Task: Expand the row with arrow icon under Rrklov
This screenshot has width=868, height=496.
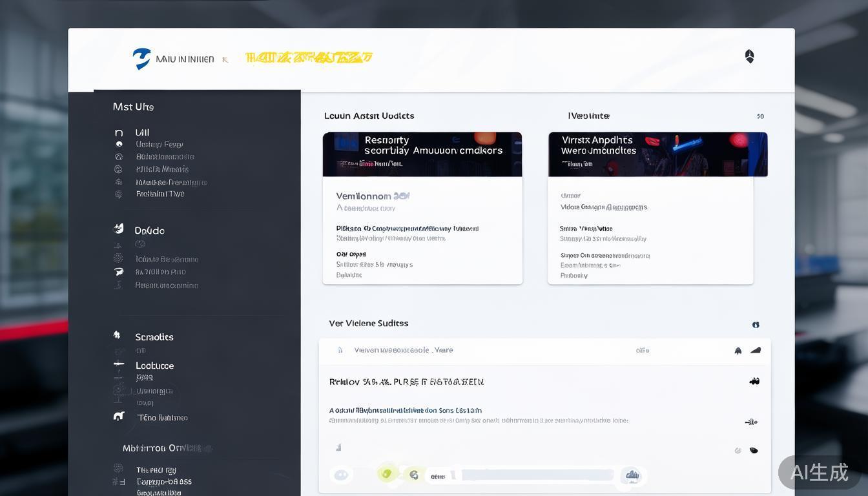Action: [x=750, y=422]
